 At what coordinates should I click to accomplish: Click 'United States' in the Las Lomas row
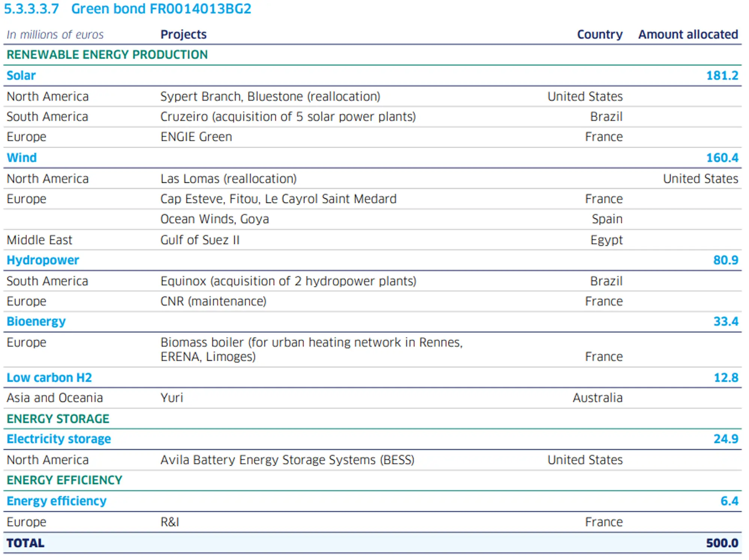tap(701, 179)
